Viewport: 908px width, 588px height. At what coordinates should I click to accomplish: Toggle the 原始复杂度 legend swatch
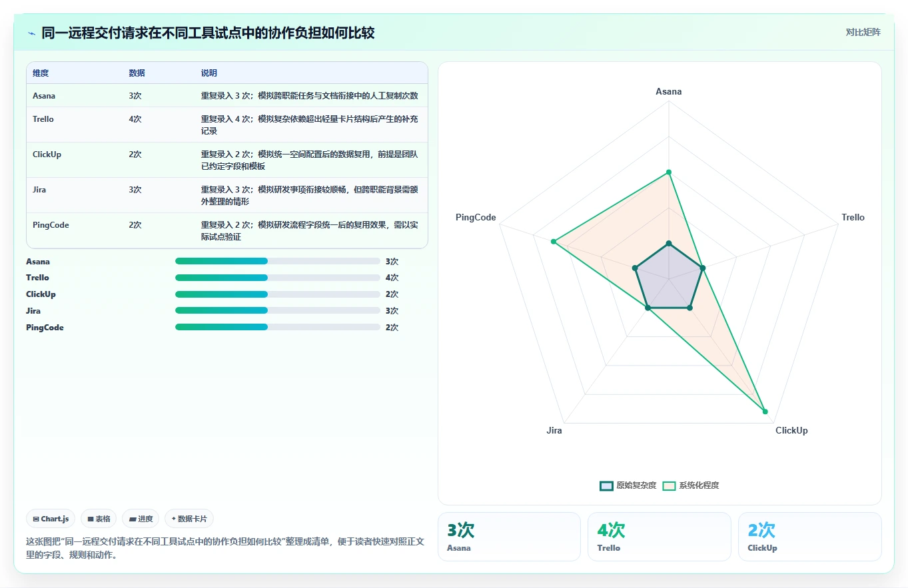click(x=606, y=485)
